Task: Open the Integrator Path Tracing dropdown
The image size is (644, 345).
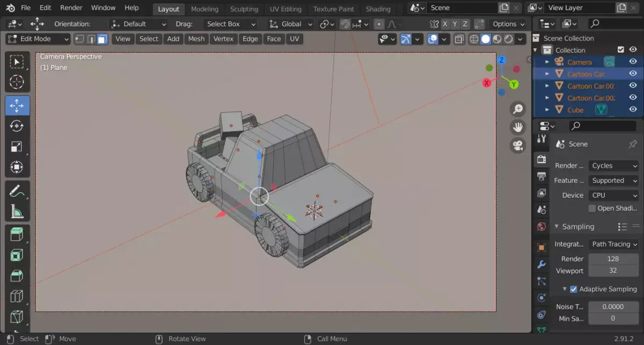Action: click(613, 244)
